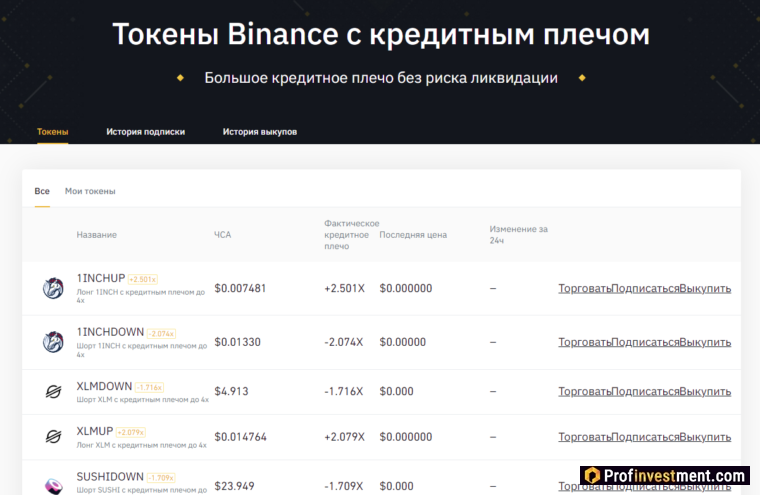760x495 pixels.
Task: Click the Изменение за 24ч column header
Action: (x=518, y=235)
